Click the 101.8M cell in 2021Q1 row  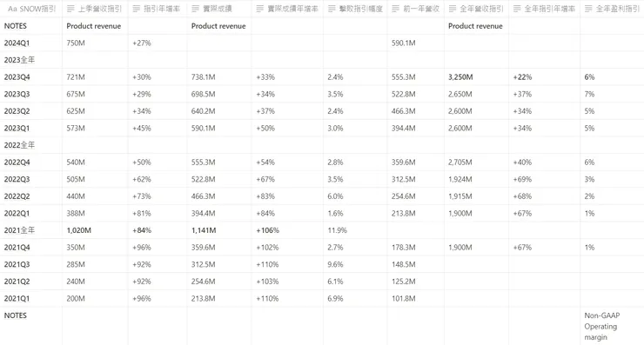(403, 298)
